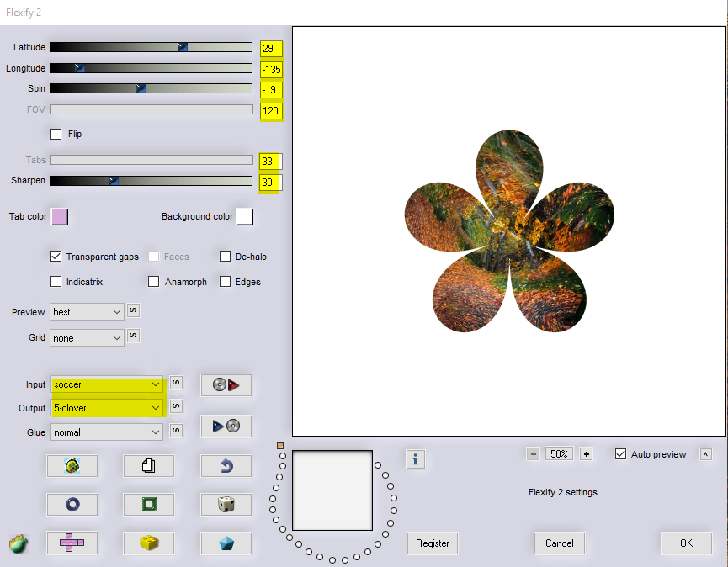Open the Output dropdown showing 5-clover
Screen dimensions: 728x567
107,408
